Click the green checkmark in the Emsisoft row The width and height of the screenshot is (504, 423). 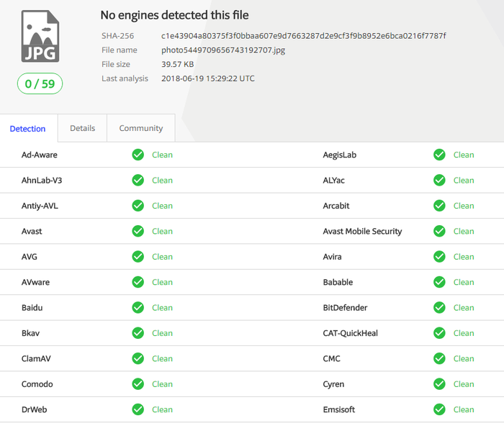coord(439,409)
